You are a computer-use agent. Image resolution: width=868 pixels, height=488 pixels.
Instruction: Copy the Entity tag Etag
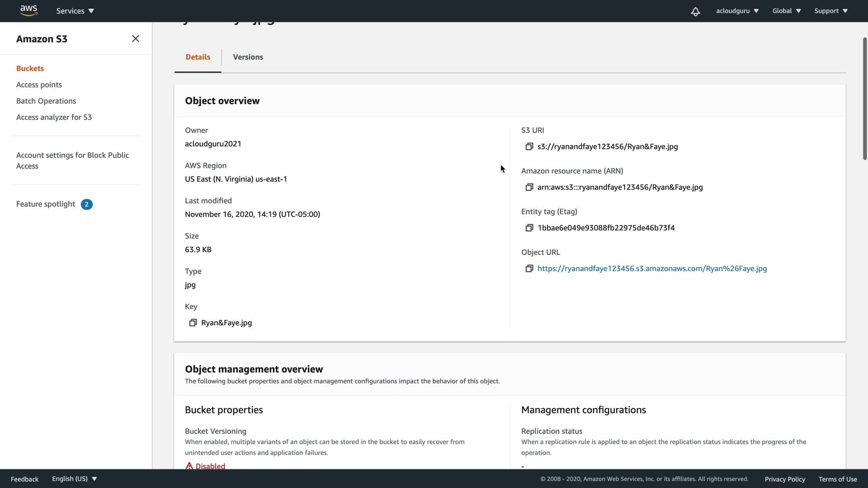529,228
